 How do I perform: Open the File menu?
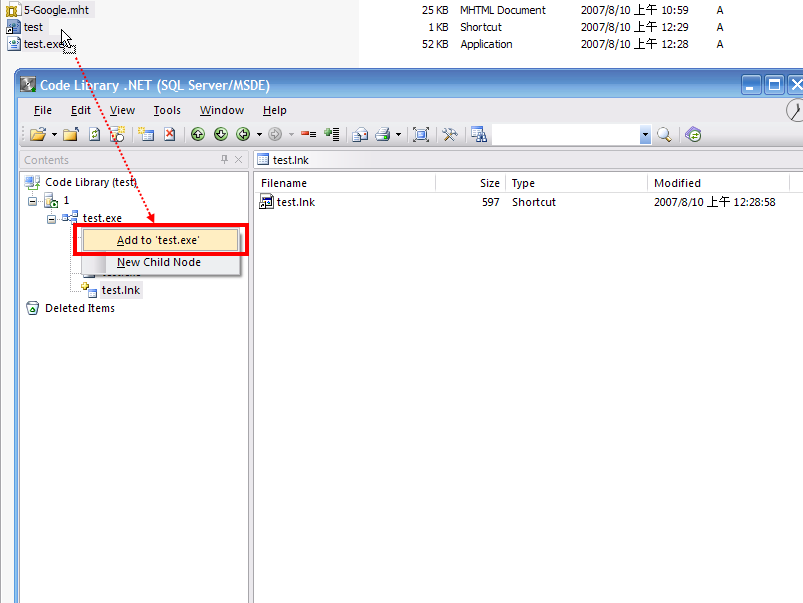tap(43, 110)
